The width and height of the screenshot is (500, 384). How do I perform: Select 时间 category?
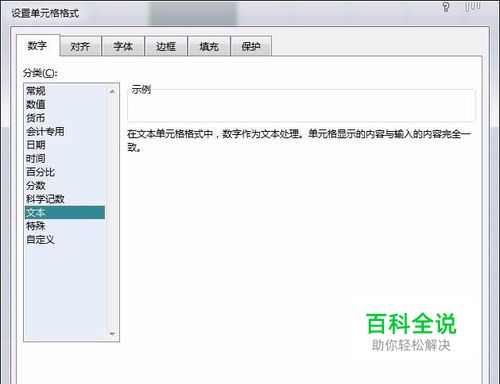pos(65,159)
